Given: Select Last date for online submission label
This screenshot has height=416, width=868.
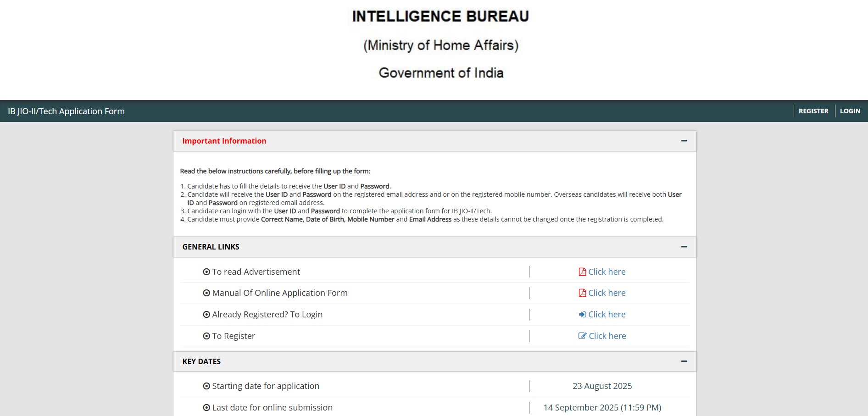Looking at the screenshot, I should (x=272, y=407).
